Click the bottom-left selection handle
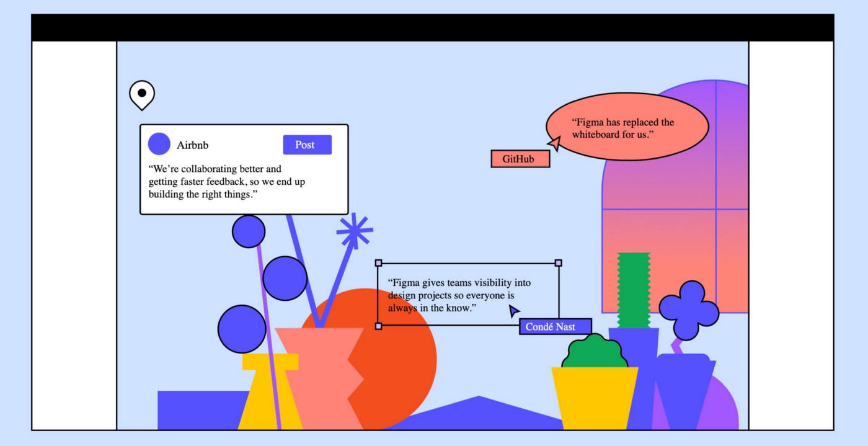868x446 pixels. [379, 326]
